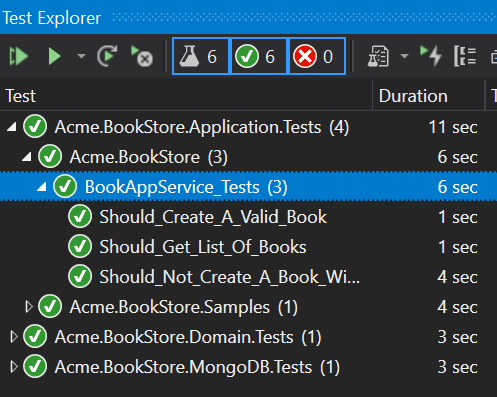Toggle run tests after build icon
The width and height of the screenshot is (497, 397).
pyautogui.click(x=431, y=56)
